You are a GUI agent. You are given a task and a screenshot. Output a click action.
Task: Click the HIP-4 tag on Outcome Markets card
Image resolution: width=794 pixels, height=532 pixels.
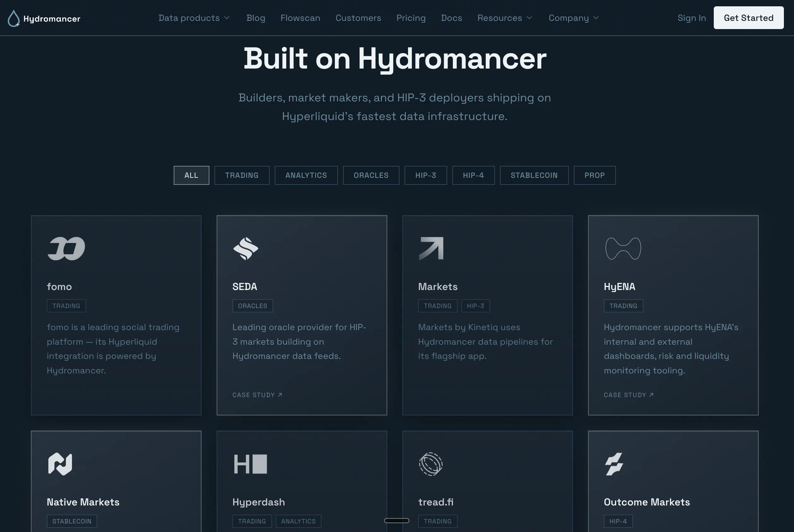(x=618, y=521)
